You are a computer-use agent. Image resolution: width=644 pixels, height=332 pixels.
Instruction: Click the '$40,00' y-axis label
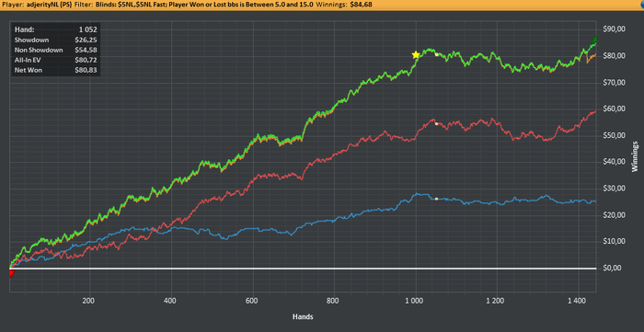point(614,162)
